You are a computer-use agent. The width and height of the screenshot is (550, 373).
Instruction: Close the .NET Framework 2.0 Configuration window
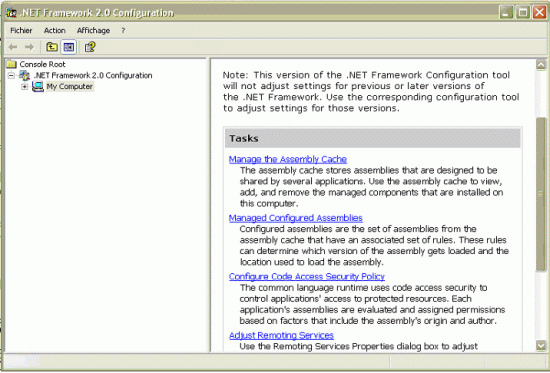coord(539,13)
